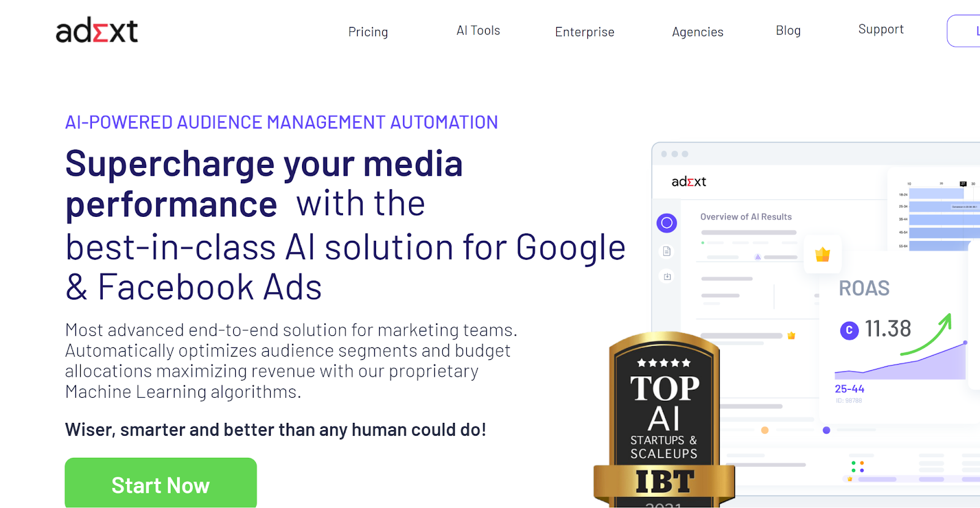
Task: Click the outlined button right of Support
Action: (963, 31)
